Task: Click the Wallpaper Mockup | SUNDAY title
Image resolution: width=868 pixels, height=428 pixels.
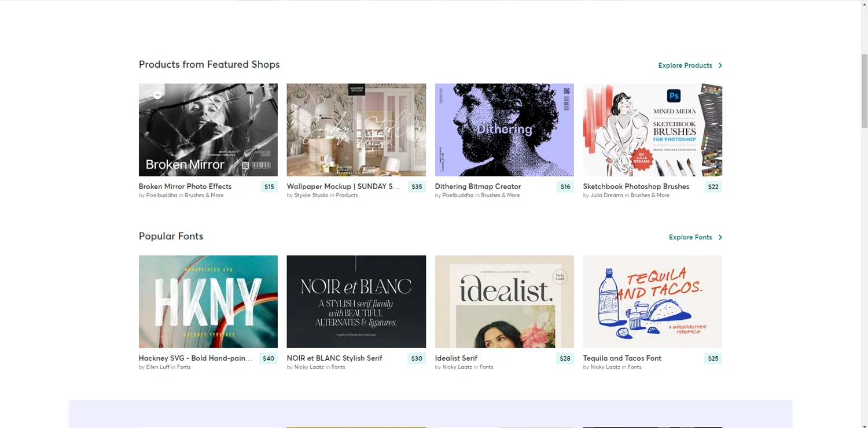Action: (x=344, y=186)
